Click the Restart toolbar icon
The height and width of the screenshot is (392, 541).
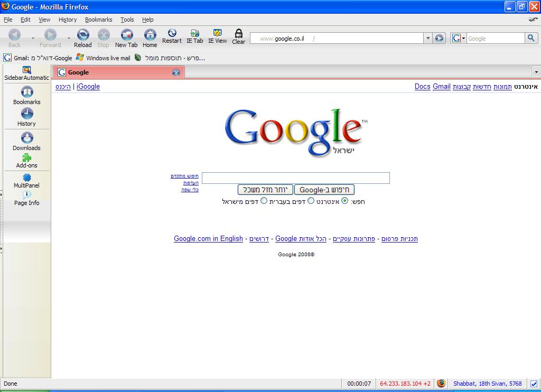172,34
